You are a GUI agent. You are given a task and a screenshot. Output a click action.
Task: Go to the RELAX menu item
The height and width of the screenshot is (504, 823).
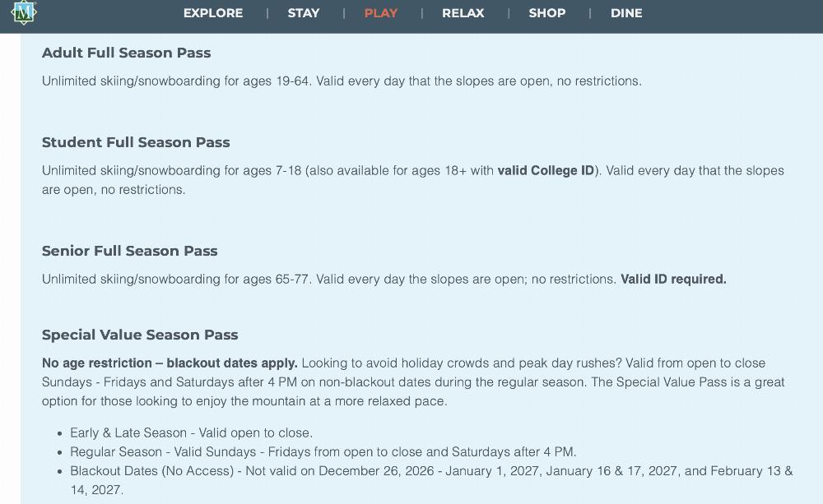click(463, 13)
